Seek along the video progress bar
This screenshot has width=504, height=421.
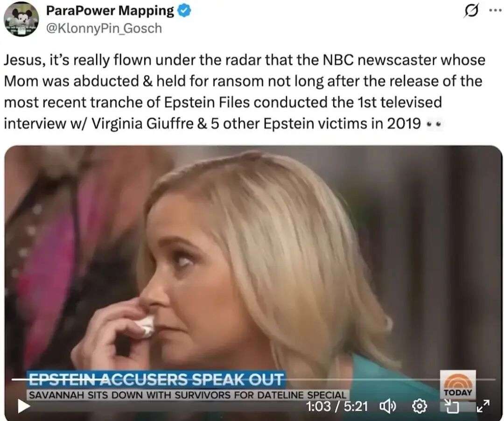point(253,379)
